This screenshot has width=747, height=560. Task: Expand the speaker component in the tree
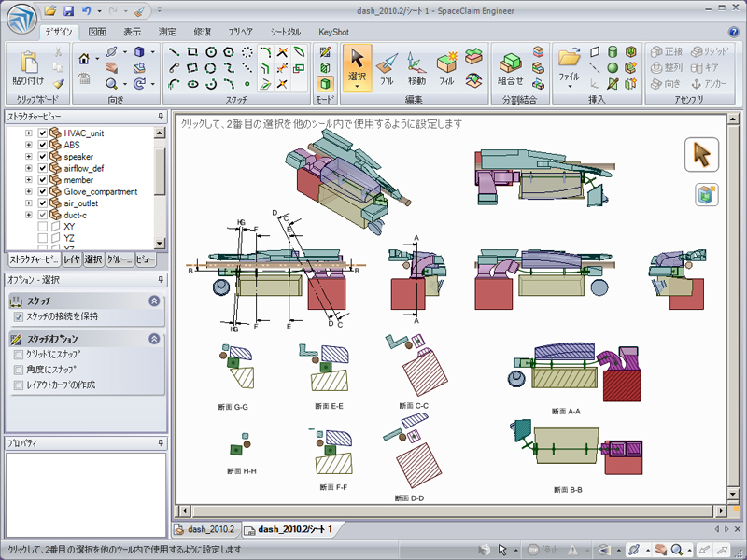(x=29, y=157)
